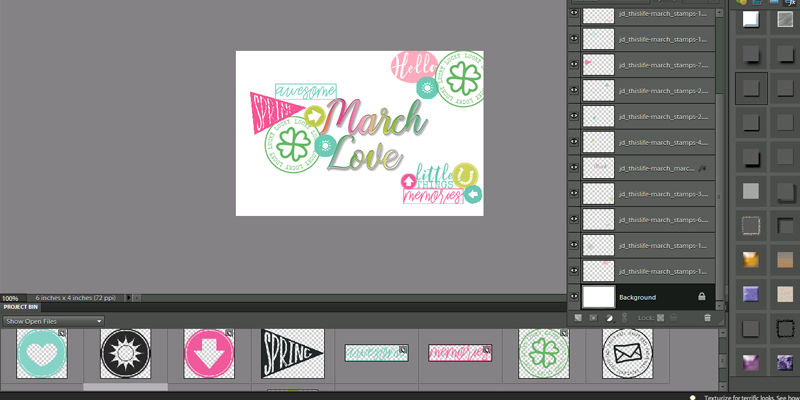800x400 pixels.
Task: Open the awesome label stamp in Project Bin
Action: pos(377,353)
